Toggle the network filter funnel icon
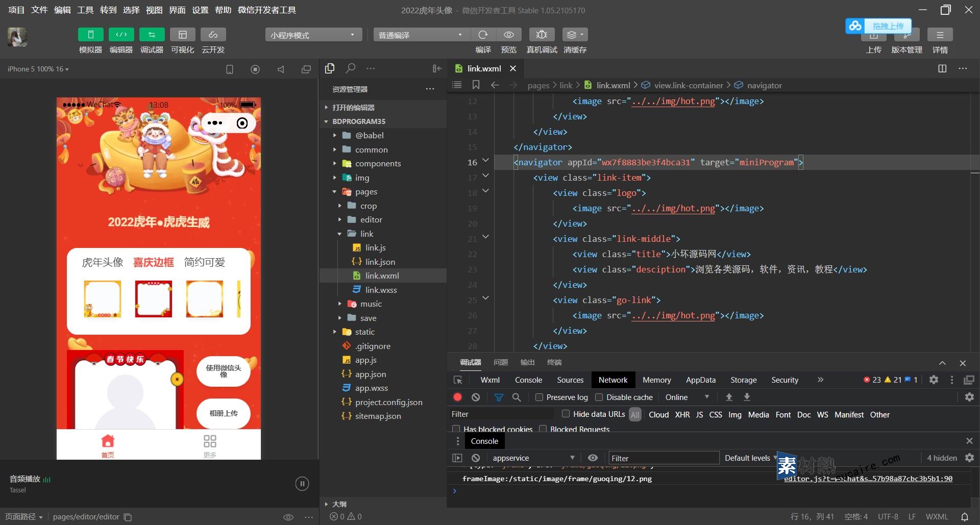The height and width of the screenshot is (525, 980). (x=499, y=397)
